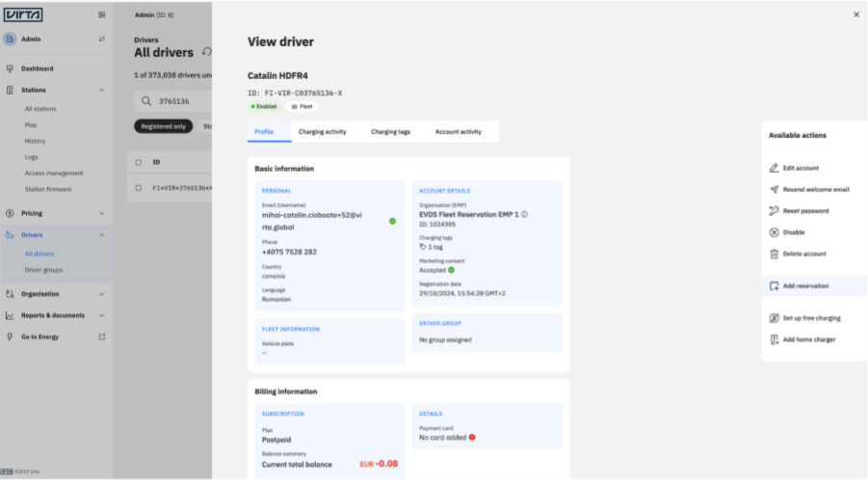Click the green verified check next to the email
This screenshot has width=868, height=480.
(392, 221)
